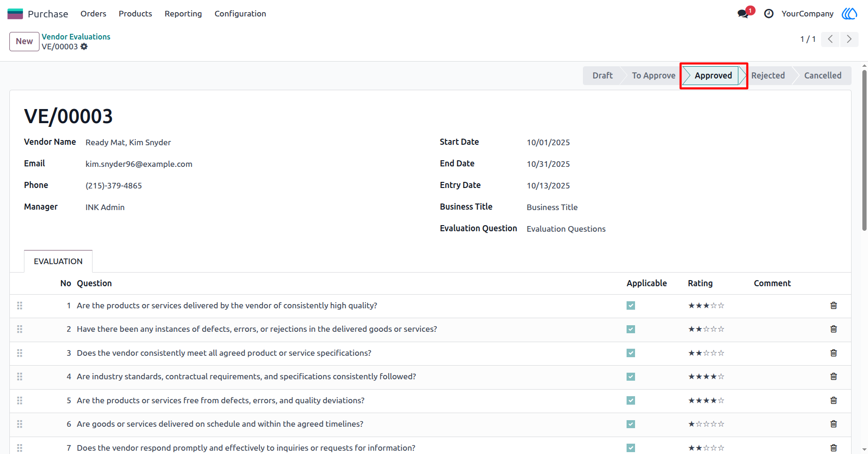This screenshot has width=868, height=454.
Task: Open the activities clock icon
Action: tap(769, 14)
